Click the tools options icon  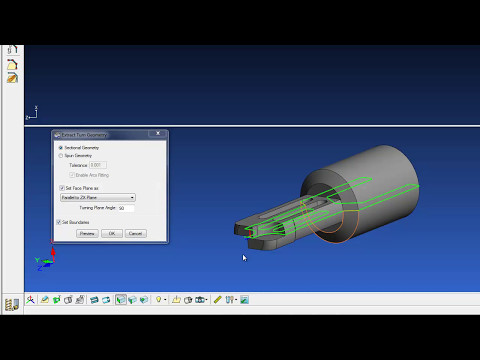click(x=229, y=300)
